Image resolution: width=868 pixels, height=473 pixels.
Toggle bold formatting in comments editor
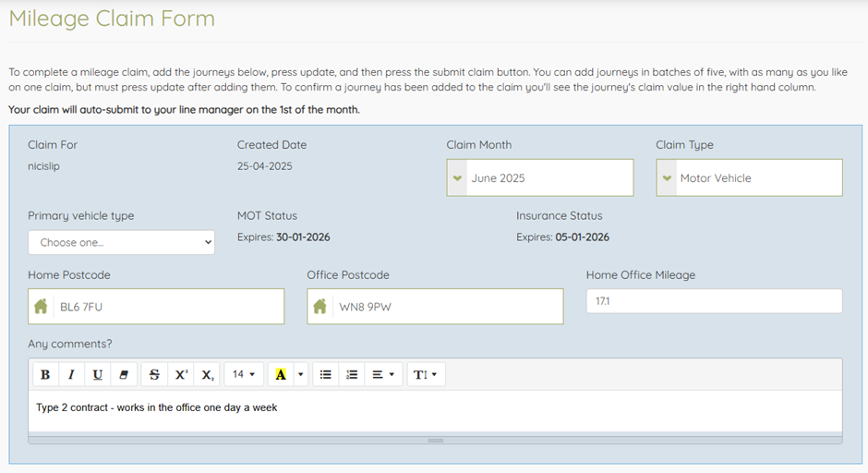(45, 374)
